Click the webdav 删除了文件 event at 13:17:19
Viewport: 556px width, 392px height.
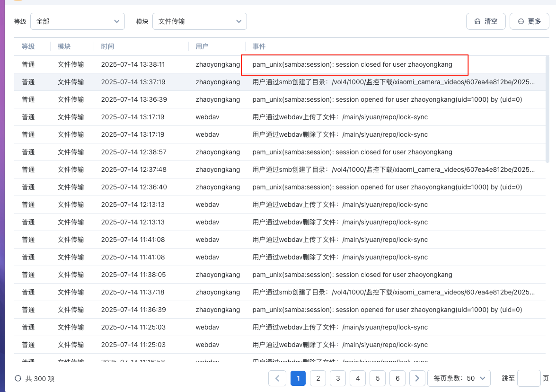pos(340,134)
